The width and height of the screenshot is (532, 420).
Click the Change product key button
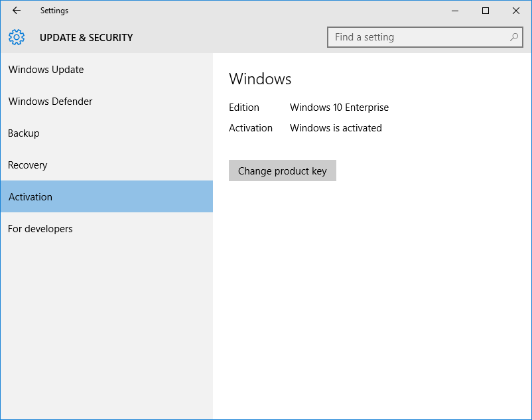click(x=283, y=171)
